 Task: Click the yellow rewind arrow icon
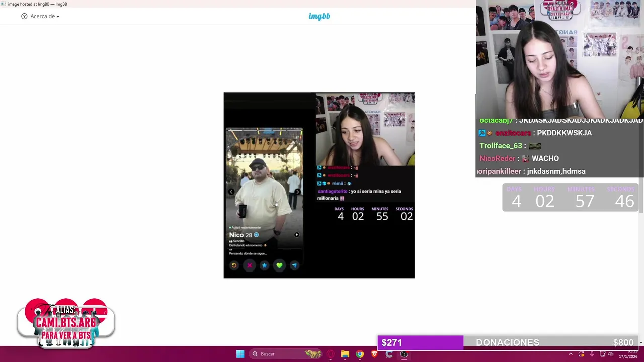point(234,265)
